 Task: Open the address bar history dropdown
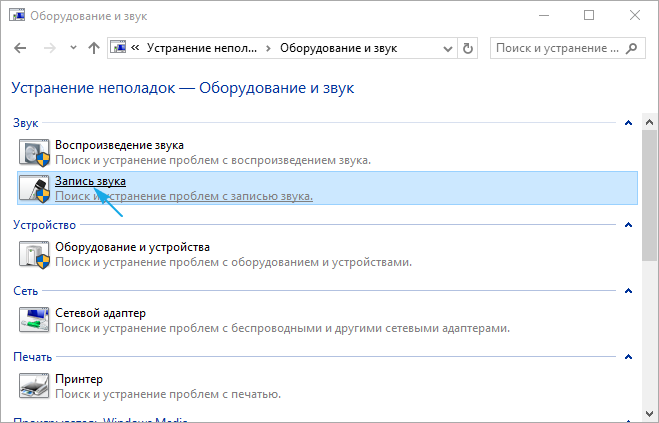coord(447,48)
